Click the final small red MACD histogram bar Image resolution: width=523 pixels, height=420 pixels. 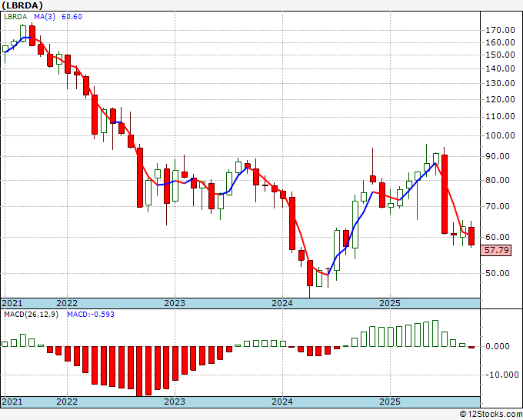tap(471, 347)
